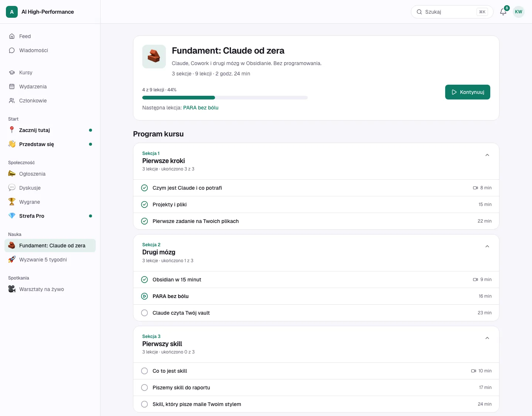Click the AI High-Performance logo badge
Viewport: 532px width, 416px height.
pos(12,12)
